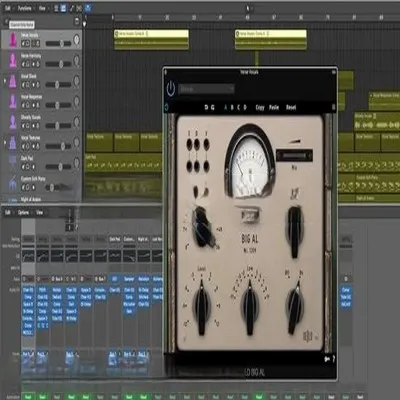400x400 pixels.
Task: Open Sampler instrument slot in mixer
Action: click(x=129, y=279)
